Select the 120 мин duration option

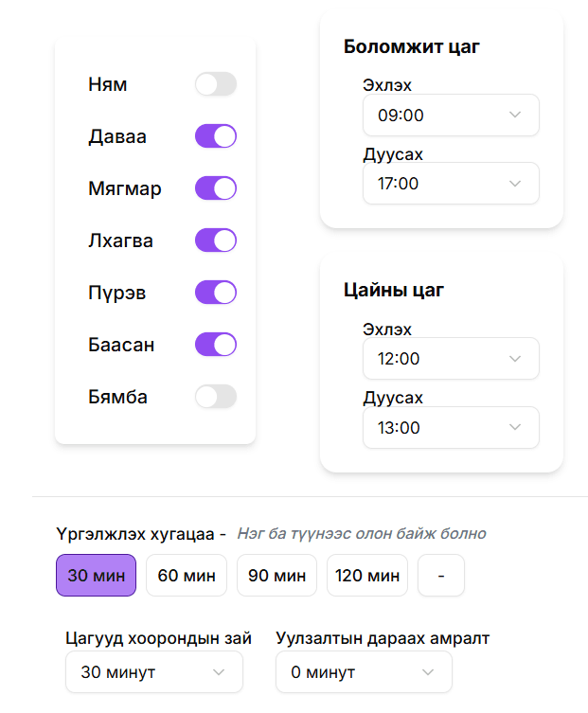367,576
